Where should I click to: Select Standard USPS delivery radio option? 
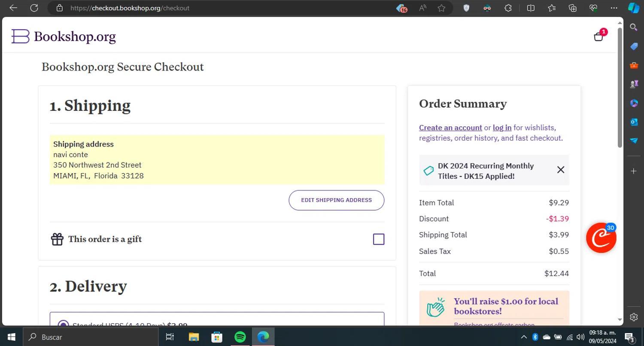coord(63,325)
